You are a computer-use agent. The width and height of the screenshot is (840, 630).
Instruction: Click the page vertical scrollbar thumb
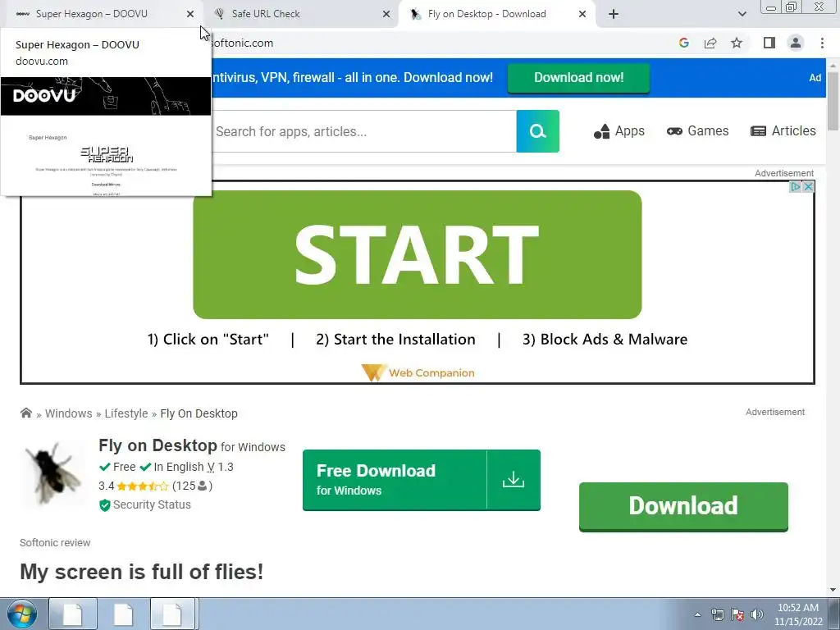(833, 100)
